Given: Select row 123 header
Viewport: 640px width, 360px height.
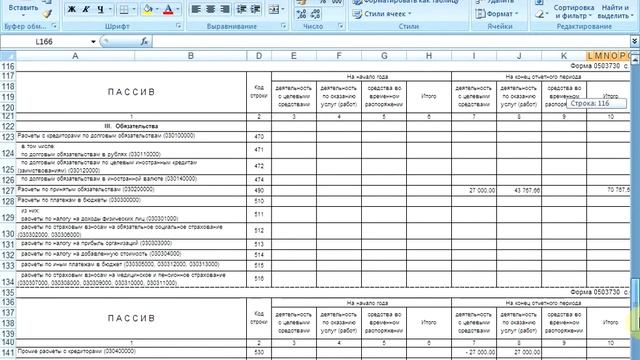Looking at the screenshot, I should point(8,137).
